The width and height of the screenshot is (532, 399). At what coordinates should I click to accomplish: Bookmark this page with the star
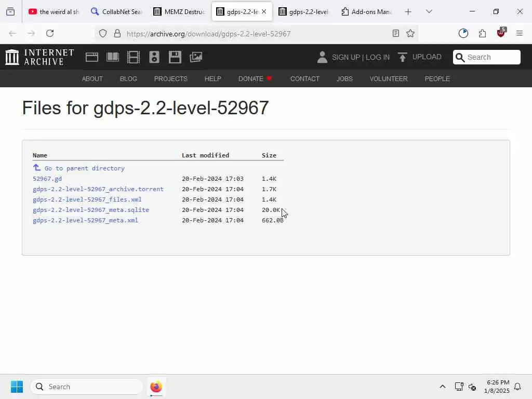[410, 33]
